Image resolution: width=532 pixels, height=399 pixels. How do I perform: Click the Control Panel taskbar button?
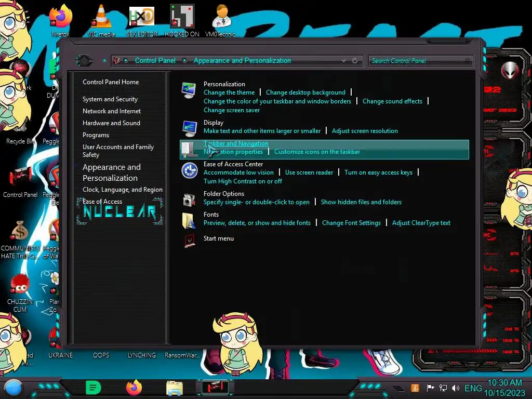coord(215,388)
